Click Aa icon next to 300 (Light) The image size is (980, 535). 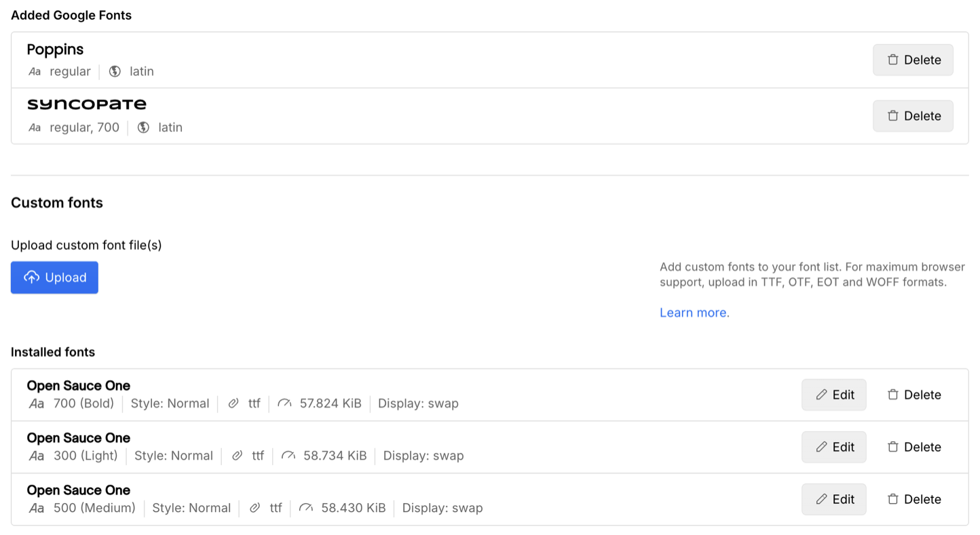(37, 456)
